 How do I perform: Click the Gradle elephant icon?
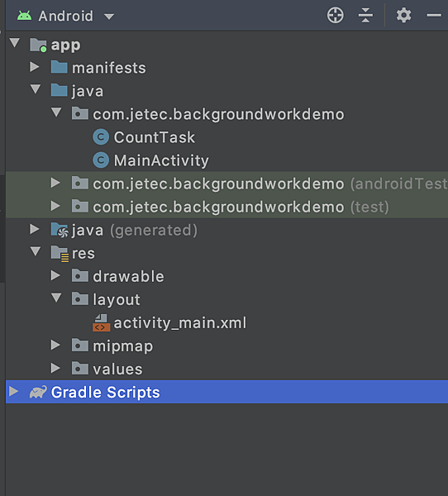(x=38, y=392)
